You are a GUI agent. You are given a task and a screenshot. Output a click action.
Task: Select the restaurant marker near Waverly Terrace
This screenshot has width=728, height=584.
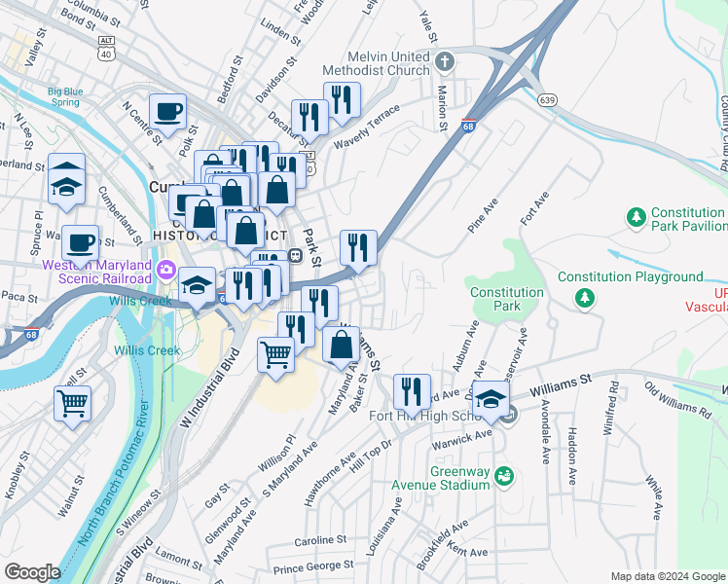click(343, 103)
